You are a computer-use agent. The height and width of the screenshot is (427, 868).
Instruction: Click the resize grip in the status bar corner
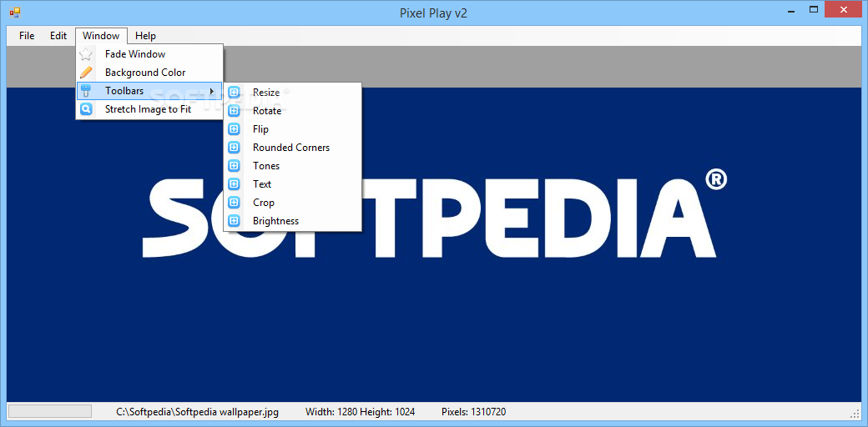coord(855,413)
